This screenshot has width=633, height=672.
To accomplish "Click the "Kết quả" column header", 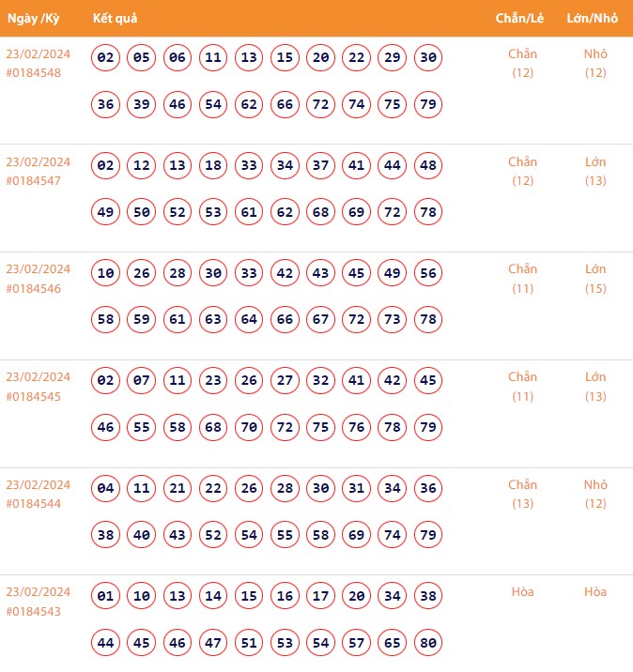I will click(116, 19).
